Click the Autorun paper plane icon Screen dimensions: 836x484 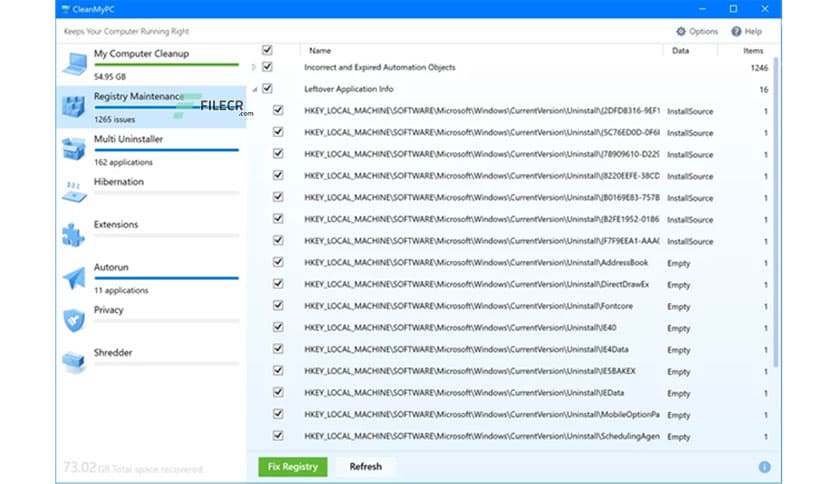(74, 278)
